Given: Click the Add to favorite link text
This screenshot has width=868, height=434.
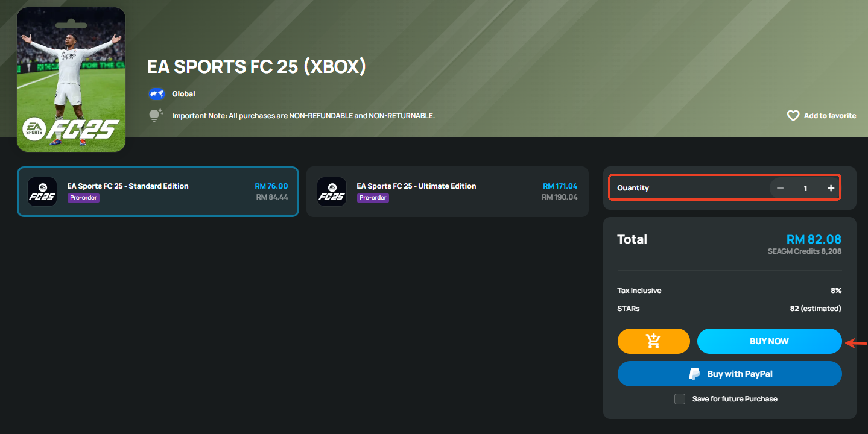Looking at the screenshot, I should tap(830, 116).
